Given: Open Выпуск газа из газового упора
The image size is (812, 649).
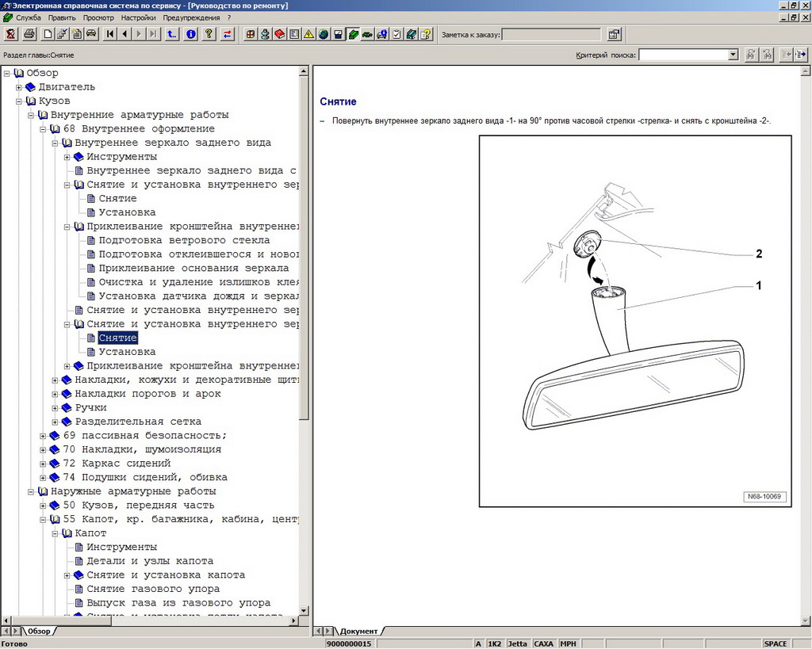Looking at the screenshot, I should tap(178, 603).
